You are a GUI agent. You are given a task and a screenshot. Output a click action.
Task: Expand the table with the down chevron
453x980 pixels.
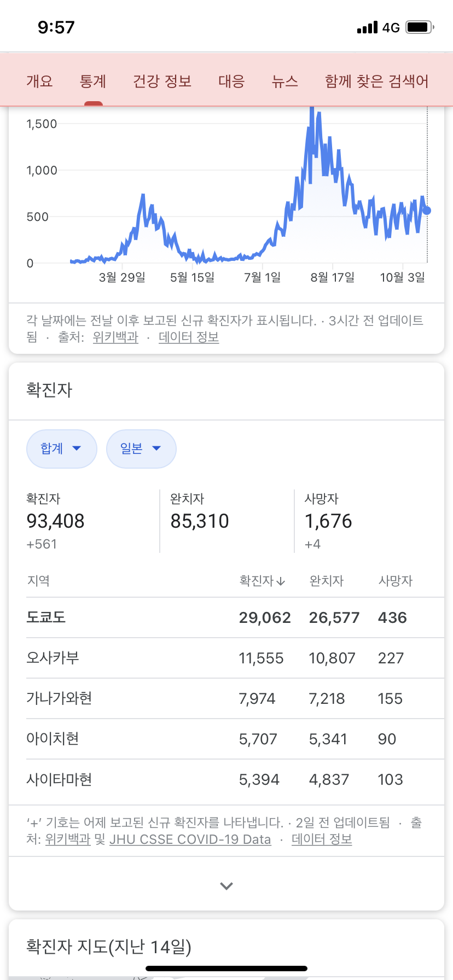[226, 885]
